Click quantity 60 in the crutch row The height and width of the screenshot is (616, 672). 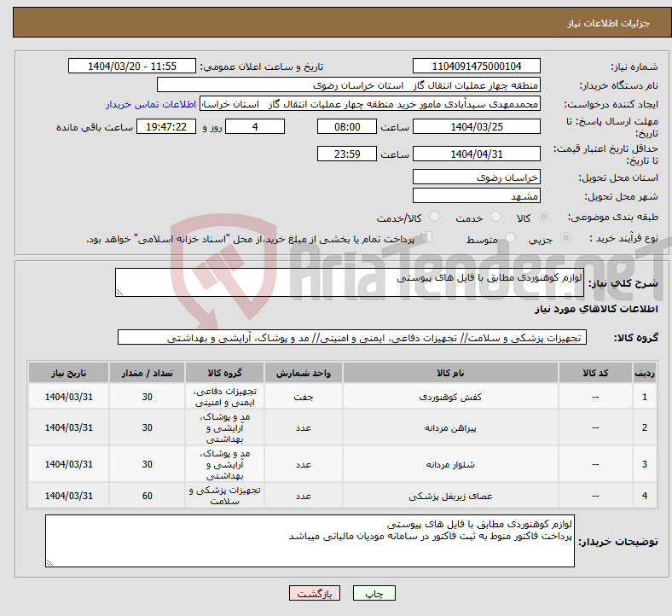click(147, 496)
